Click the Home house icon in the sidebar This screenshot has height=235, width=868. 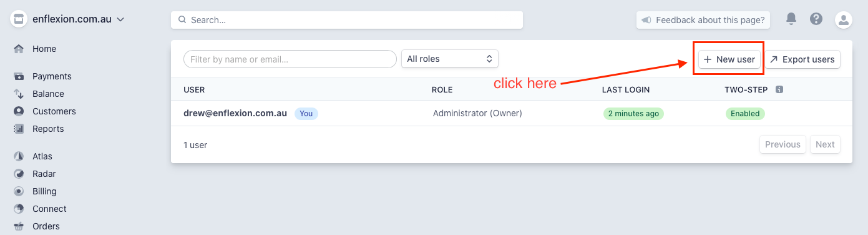click(x=19, y=49)
